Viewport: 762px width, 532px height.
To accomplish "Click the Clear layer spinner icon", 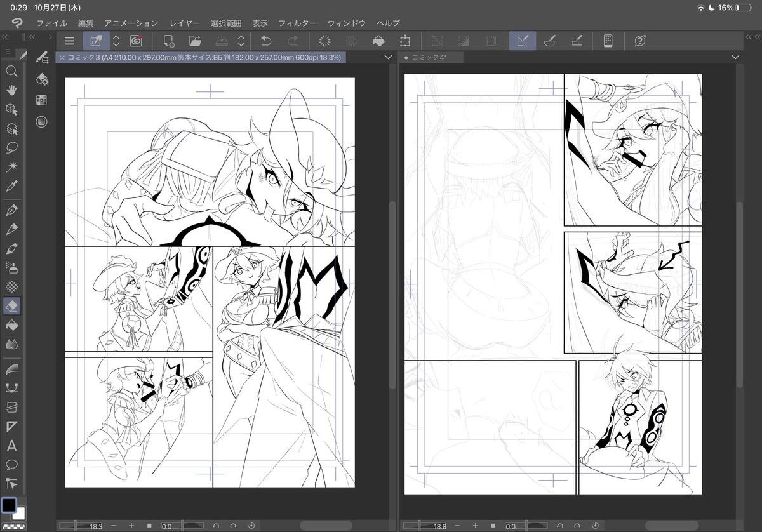I will (x=325, y=41).
